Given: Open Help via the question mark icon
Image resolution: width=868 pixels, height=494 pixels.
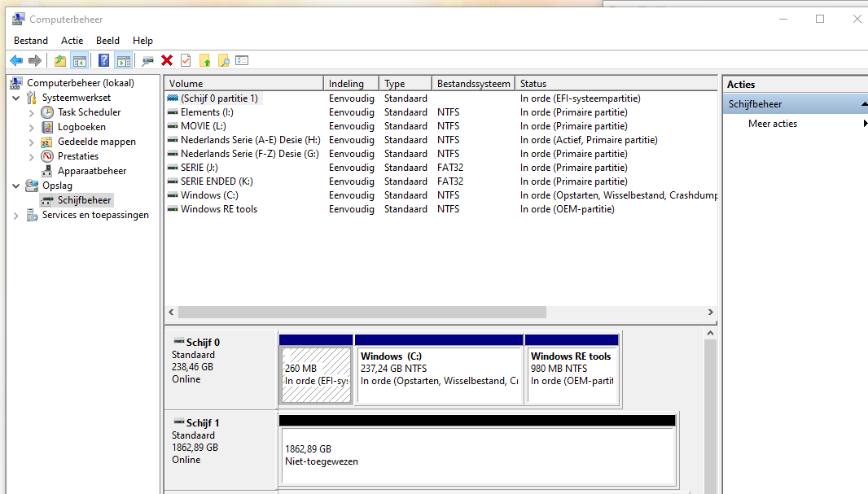Looking at the screenshot, I should (x=103, y=60).
